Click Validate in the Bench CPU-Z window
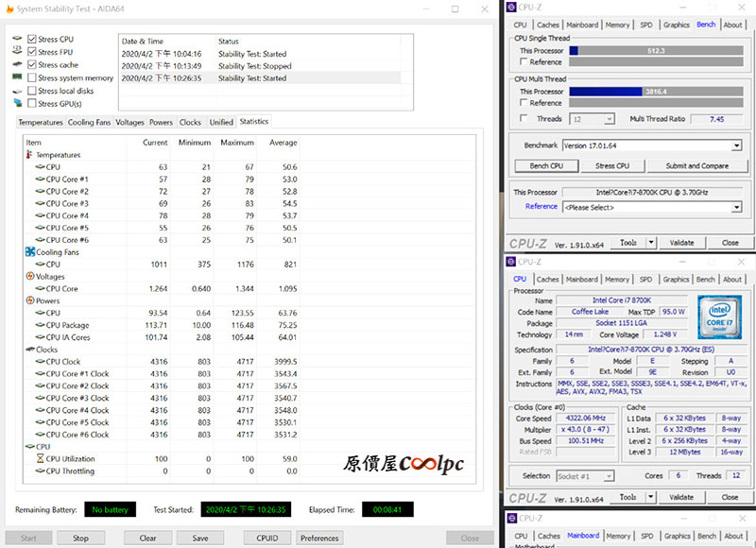The height and width of the screenshot is (548, 756). coord(681,243)
